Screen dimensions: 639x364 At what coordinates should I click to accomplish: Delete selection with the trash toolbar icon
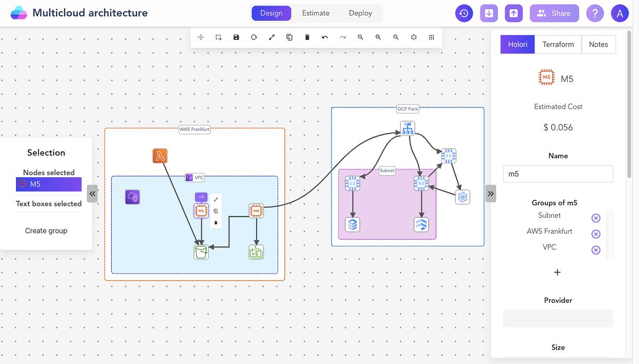(x=307, y=37)
